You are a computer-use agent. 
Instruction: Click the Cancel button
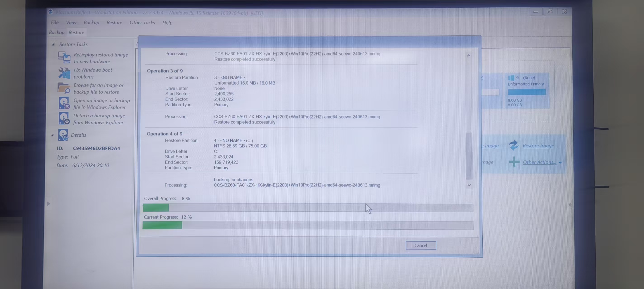pyautogui.click(x=421, y=245)
